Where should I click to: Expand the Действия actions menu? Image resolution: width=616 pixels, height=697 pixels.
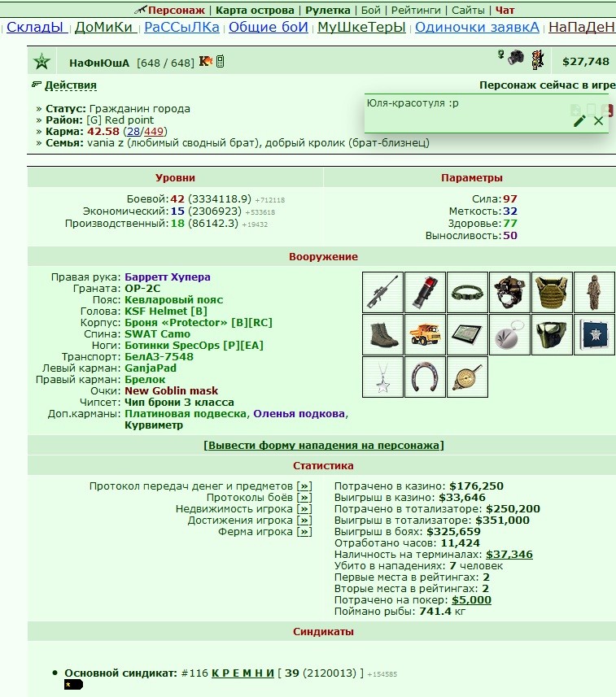[x=70, y=85]
